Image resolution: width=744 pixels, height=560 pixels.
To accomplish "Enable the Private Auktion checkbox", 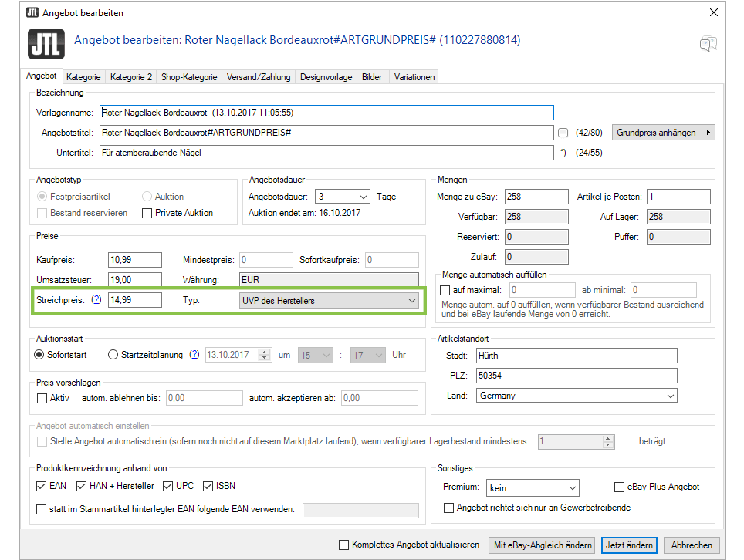I will 147,213.
